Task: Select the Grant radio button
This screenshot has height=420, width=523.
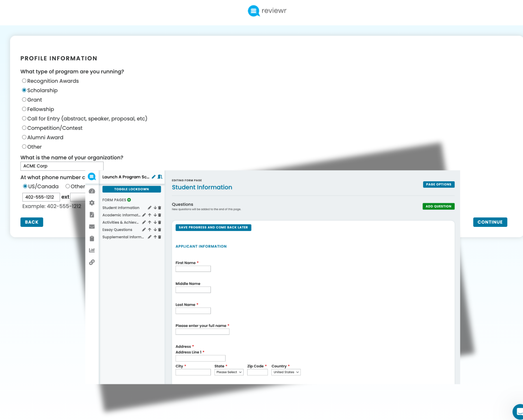Action: (x=24, y=99)
